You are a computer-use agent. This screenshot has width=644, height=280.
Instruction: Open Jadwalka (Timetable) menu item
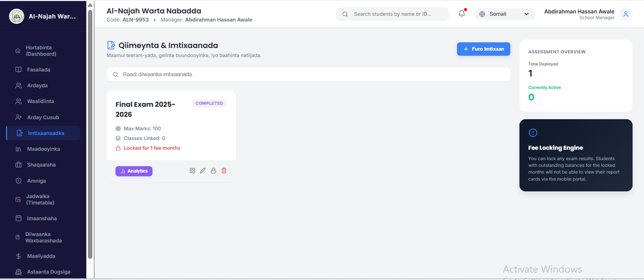point(43,199)
